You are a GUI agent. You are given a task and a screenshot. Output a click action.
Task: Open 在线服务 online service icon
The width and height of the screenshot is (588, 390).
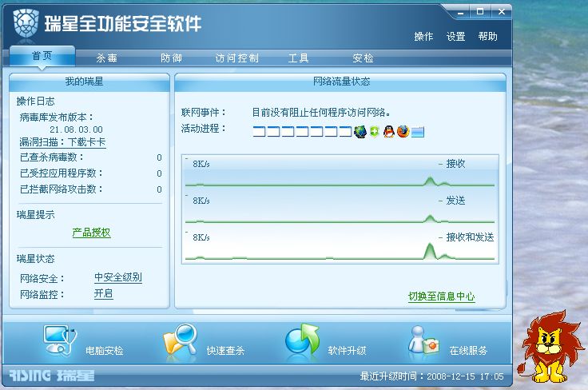pos(423,340)
